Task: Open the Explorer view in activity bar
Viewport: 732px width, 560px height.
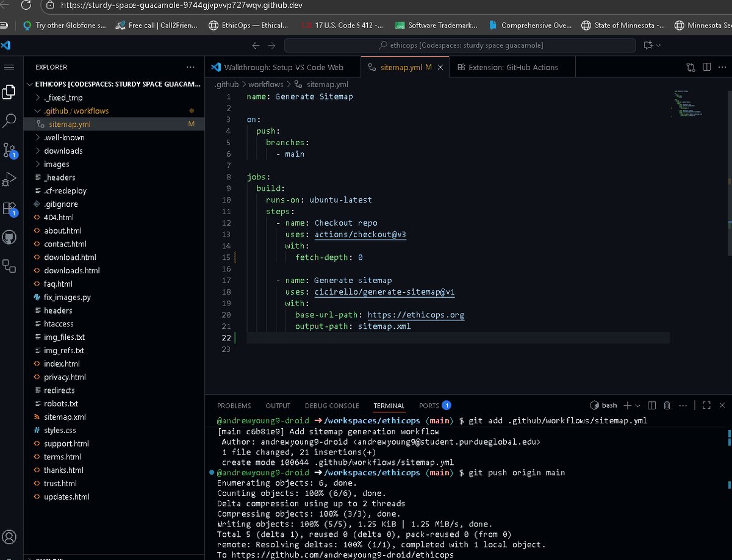Action: (x=9, y=92)
